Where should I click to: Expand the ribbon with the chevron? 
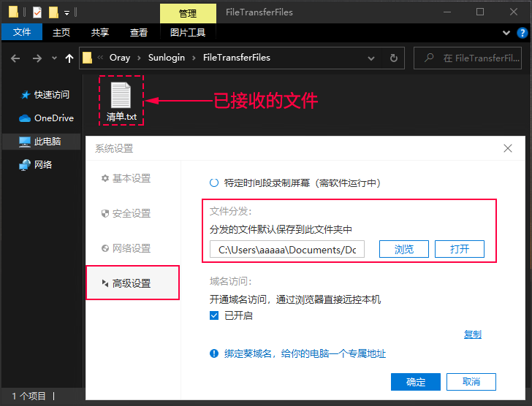(x=506, y=32)
